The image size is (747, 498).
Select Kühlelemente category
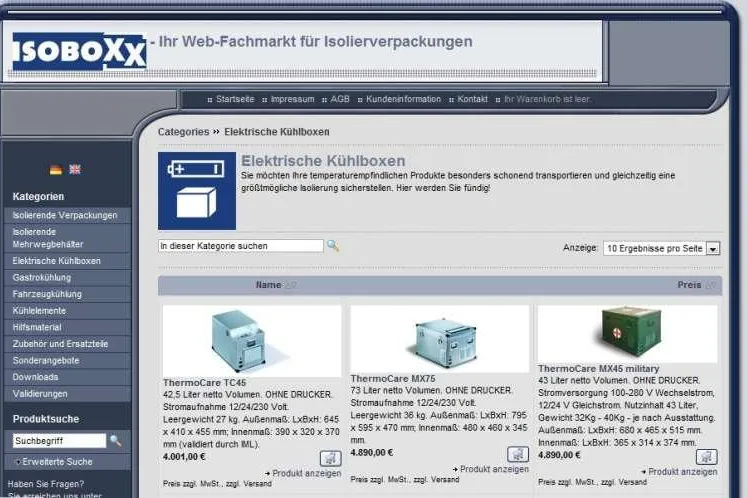tap(67, 311)
